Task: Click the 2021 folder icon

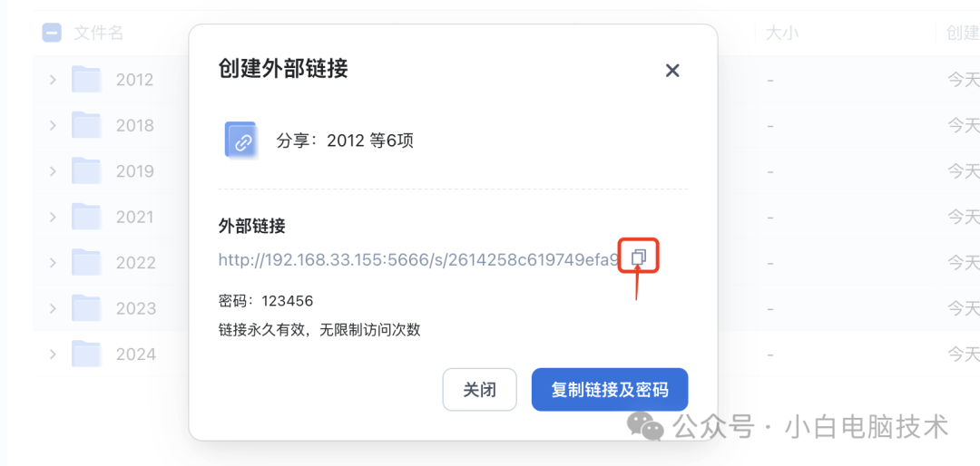Action: point(86,217)
